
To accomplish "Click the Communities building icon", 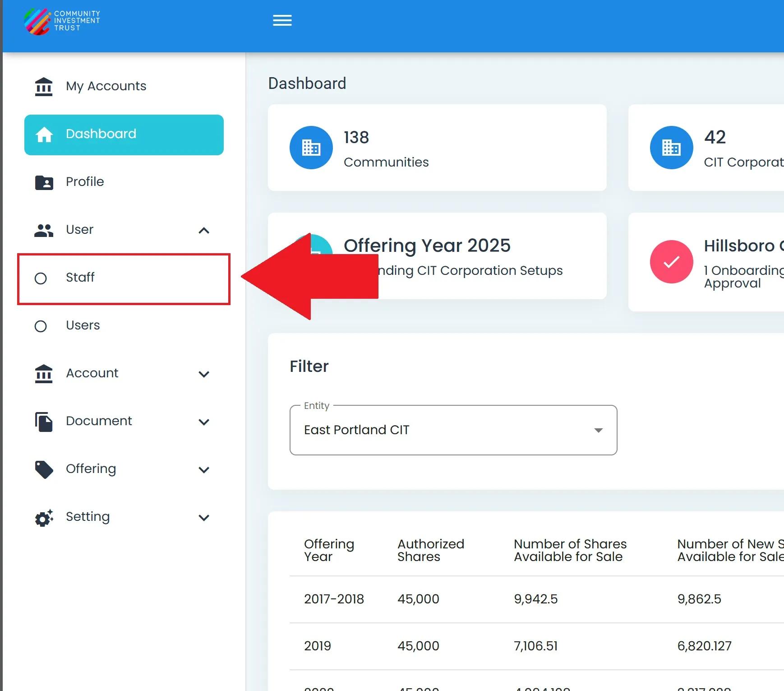I will [x=311, y=148].
